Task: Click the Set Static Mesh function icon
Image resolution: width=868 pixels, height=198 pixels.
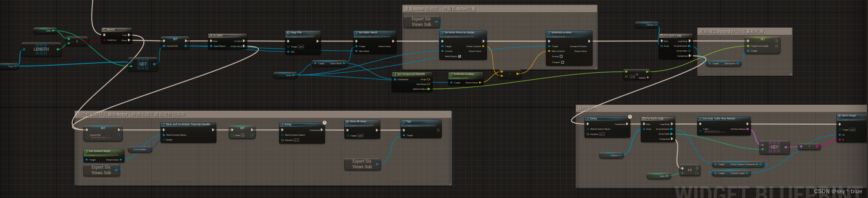Action: click(357, 33)
